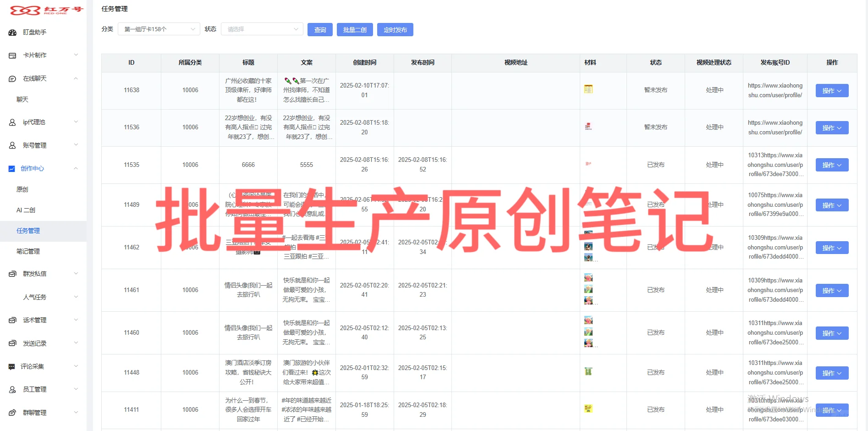Open the AI 二创 menu item
The image size is (868, 431).
(26, 210)
